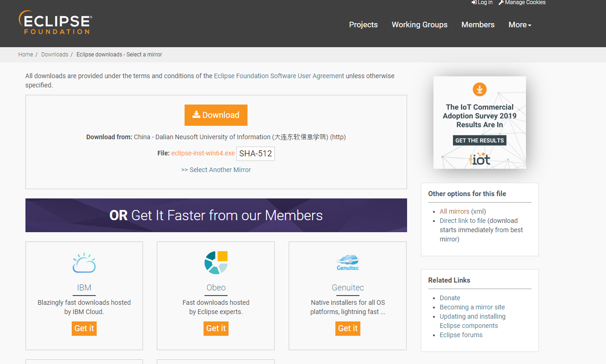This screenshot has width=606, height=364.
Task: Open the Eclipse forums link
Action: (461, 335)
